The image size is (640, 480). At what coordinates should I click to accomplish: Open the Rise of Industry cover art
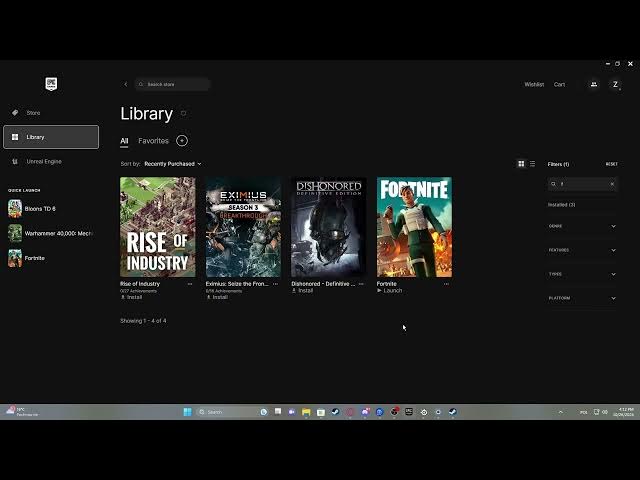click(x=158, y=227)
